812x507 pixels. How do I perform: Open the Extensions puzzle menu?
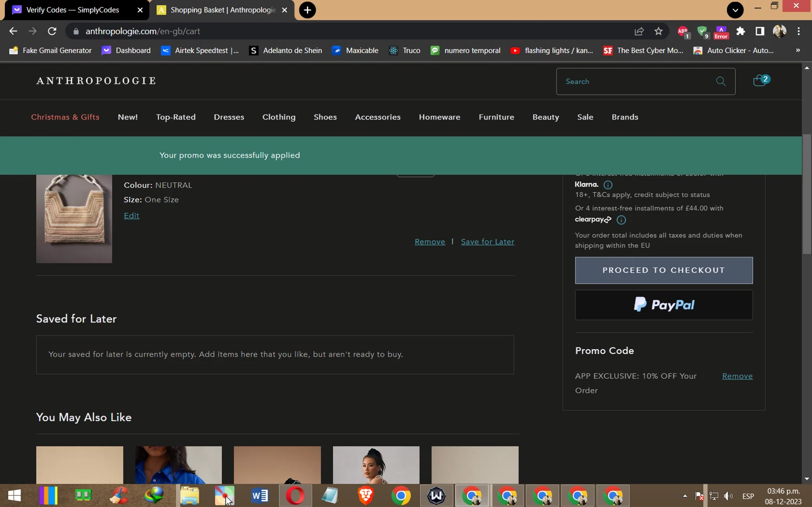[x=741, y=31]
